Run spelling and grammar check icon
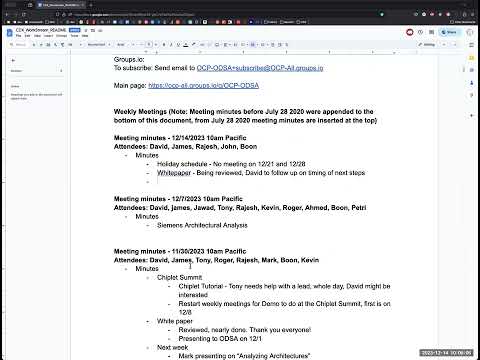Screen dimensions: 480x360 coord(55,44)
